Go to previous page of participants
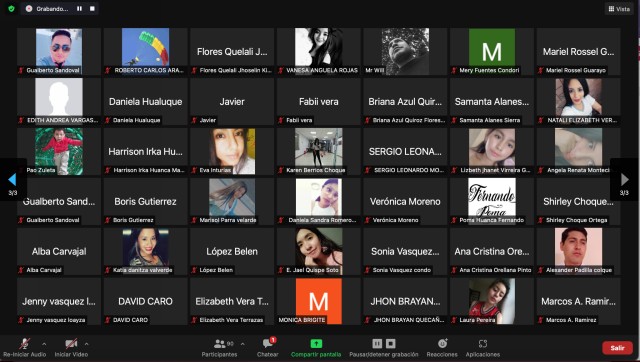This screenshot has width=640, height=362. pos(12,179)
